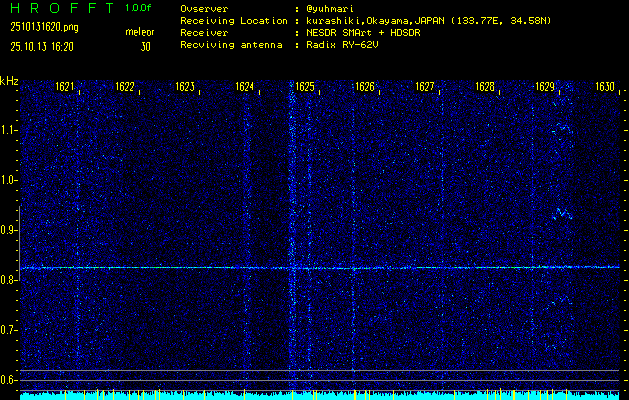Select the 1.0 kHz frequency label
The width and height of the screenshot is (629, 400).
click(8, 181)
